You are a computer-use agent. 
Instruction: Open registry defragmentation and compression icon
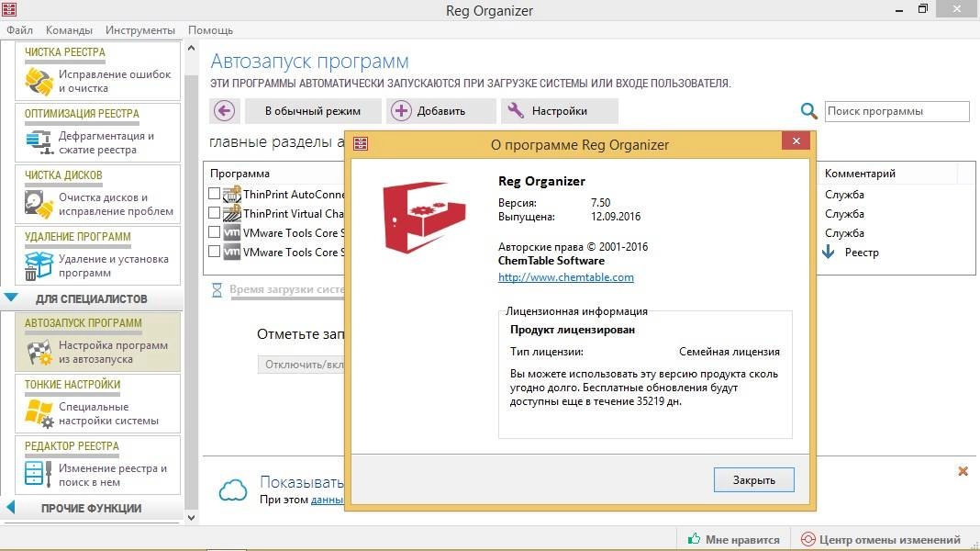39,142
